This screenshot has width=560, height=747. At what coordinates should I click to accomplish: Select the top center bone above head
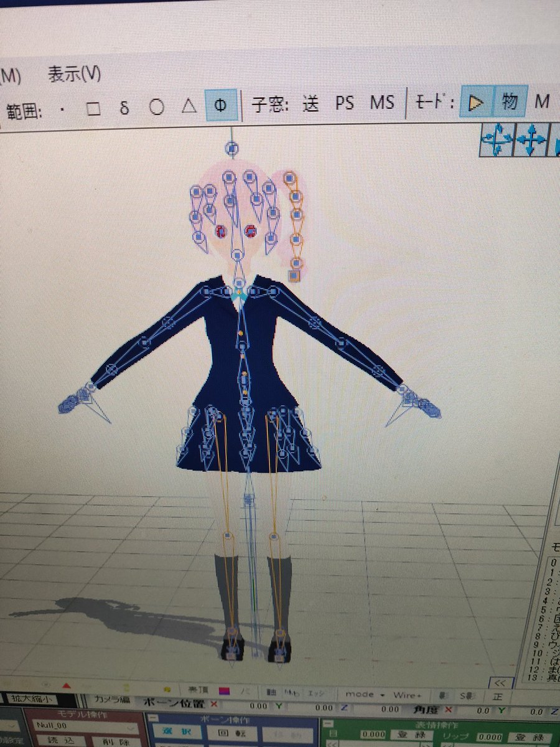[x=231, y=148]
